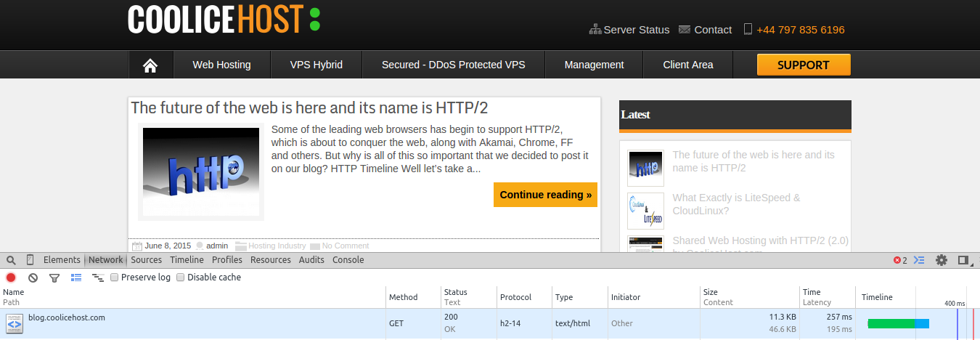980x340 pixels.
Task: Open the Audits tab
Action: pyautogui.click(x=312, y=260)
